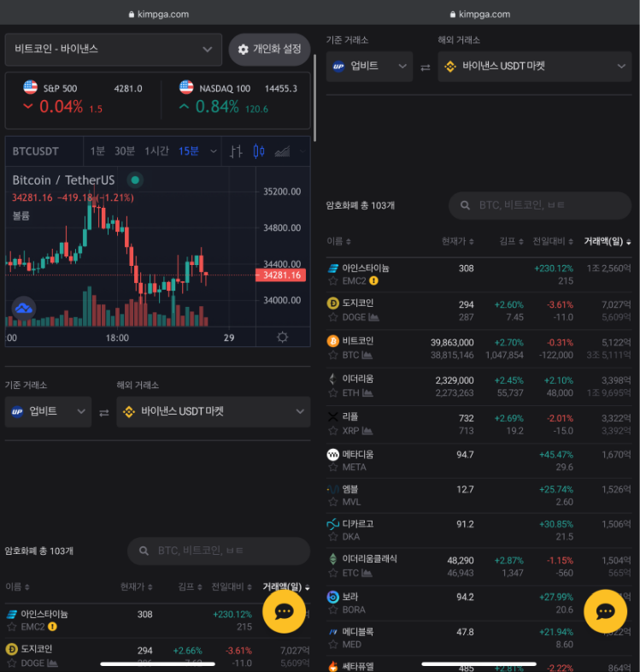
Task: Open right 업비트 base exchange dropdown
Action: (369, 67)
